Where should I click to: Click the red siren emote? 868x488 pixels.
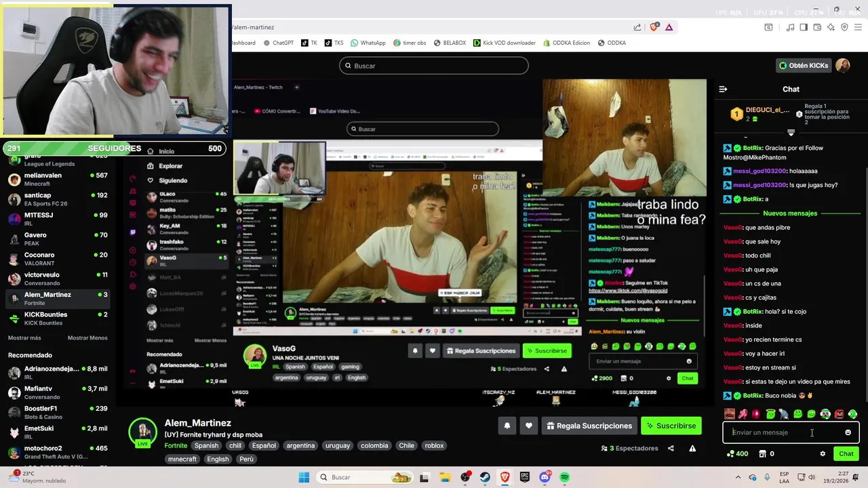(757, 413)
